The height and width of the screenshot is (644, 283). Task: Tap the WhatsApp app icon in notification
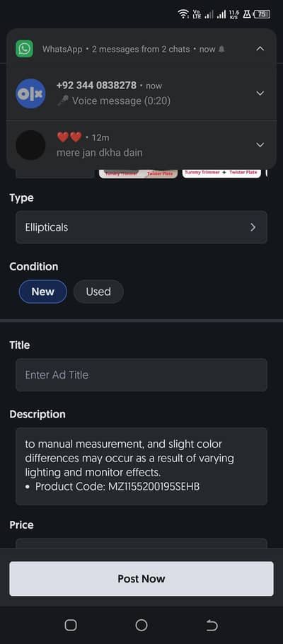(24, 49)
